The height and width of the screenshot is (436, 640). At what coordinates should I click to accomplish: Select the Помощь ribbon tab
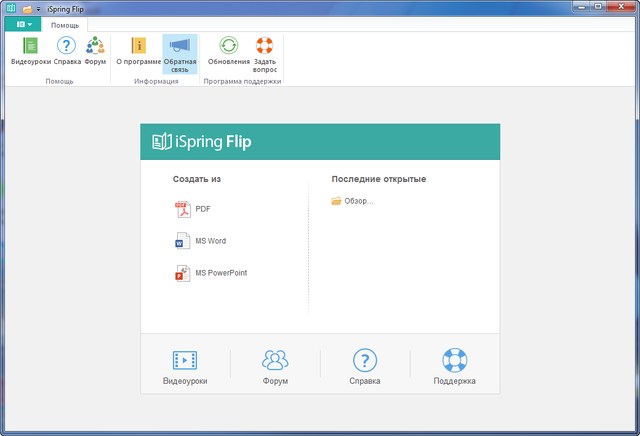(x=64, y=25)
